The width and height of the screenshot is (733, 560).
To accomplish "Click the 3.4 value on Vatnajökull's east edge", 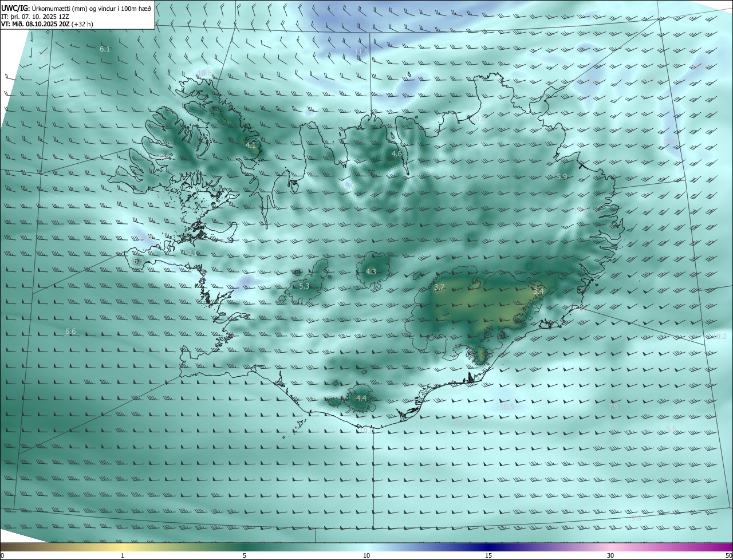I will point(538,291).
